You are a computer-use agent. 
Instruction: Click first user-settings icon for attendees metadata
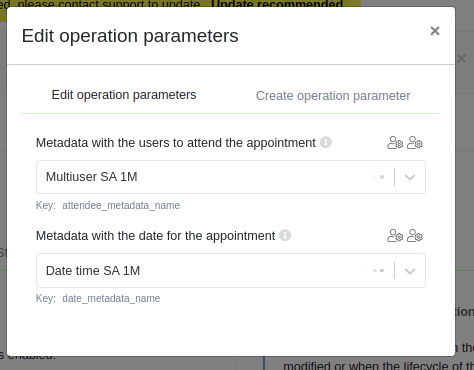[395, 143]
